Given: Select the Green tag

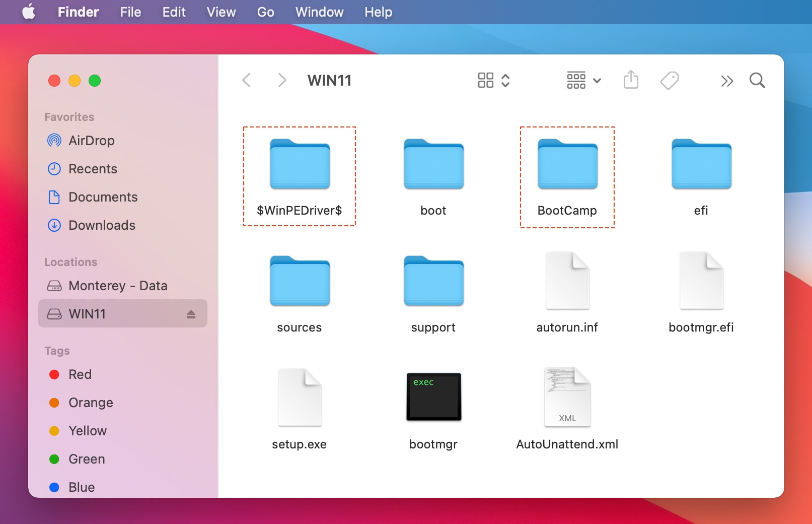Looking at the screenshot, I should [87, 459].
